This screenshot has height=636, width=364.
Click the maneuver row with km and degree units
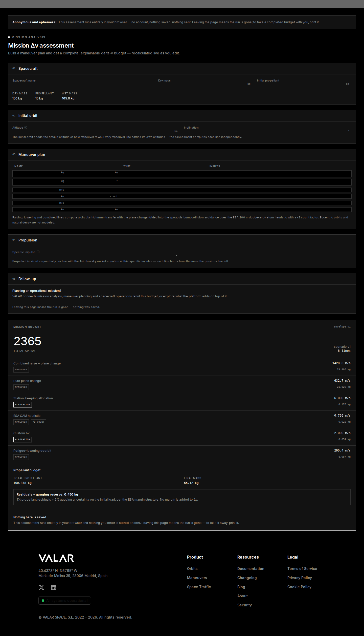tap(182, 182)
